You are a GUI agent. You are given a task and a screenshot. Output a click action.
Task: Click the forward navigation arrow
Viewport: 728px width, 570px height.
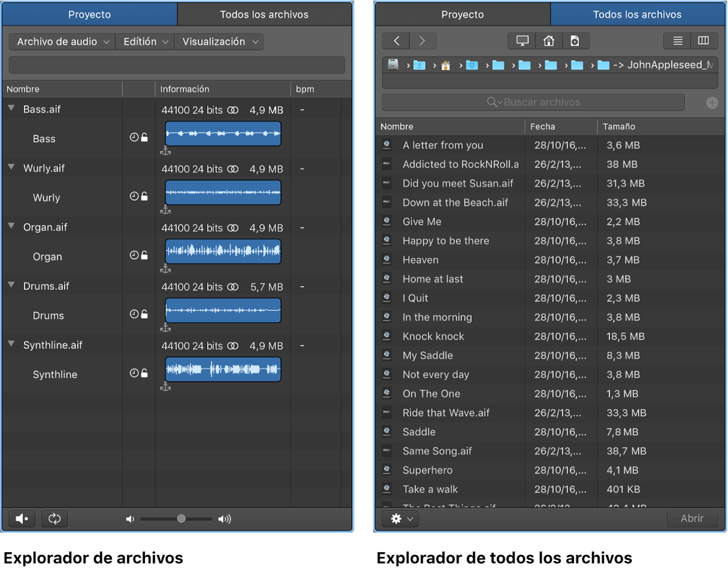point(422,41)
